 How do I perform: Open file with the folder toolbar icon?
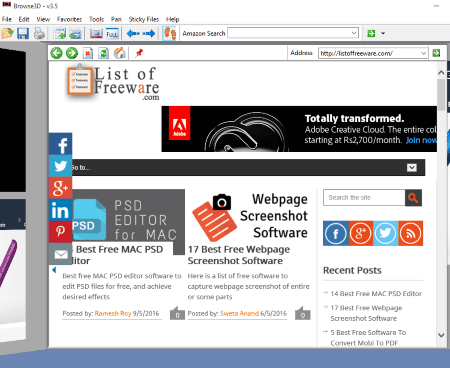(x=7, y=33)
